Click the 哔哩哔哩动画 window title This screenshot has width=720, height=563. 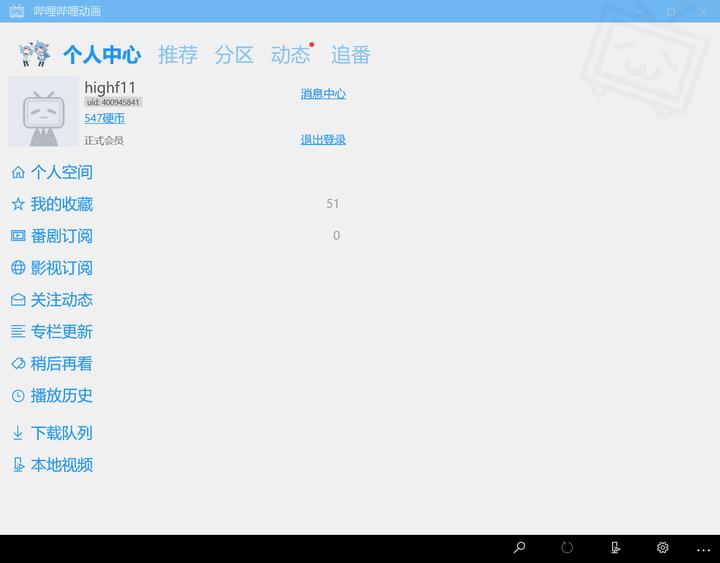[x=68, y=11]
